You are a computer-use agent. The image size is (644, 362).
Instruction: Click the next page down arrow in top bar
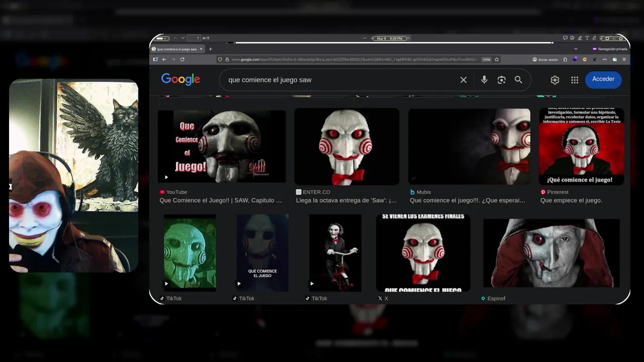(183, 38)
